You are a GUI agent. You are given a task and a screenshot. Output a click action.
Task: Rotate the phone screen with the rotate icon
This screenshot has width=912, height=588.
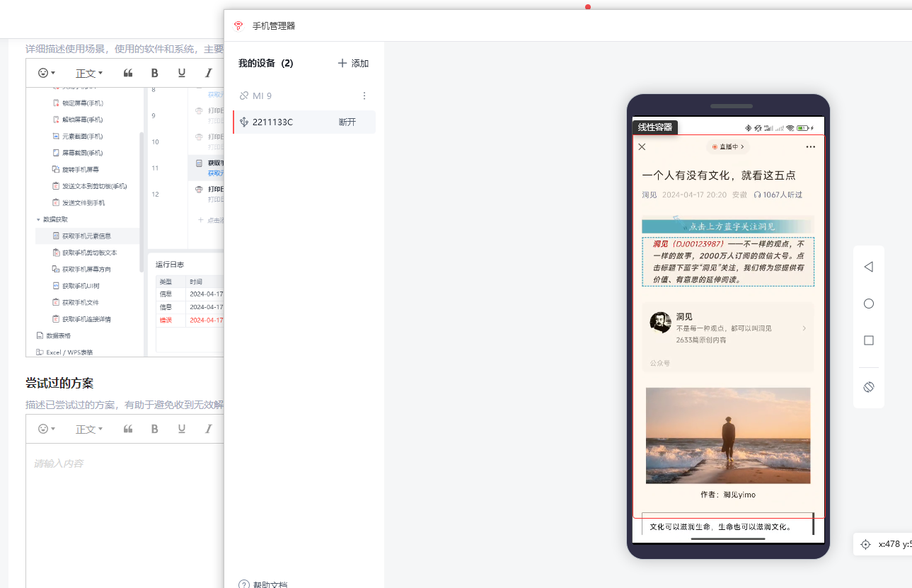(869, 387)
